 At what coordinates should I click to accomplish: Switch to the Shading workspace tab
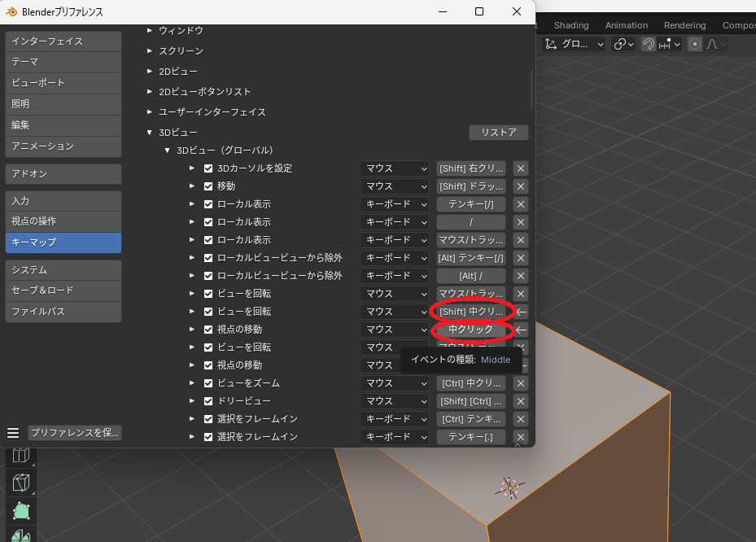[x=571, y=25]
